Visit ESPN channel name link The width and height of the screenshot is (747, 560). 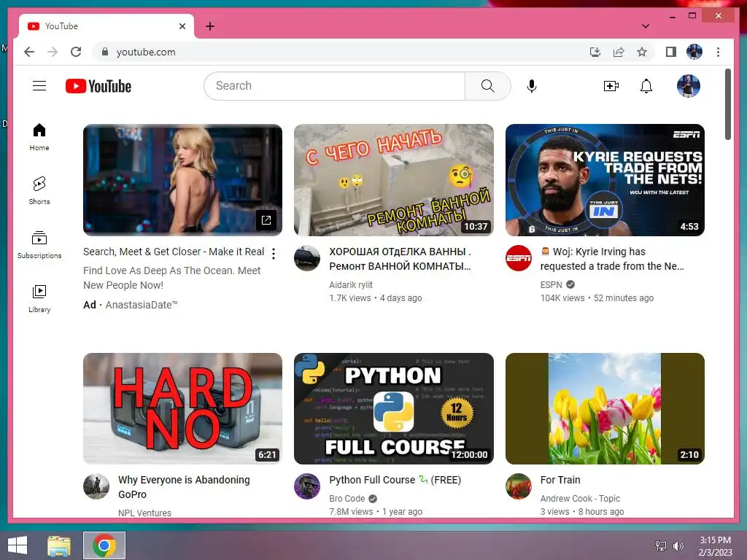[551, 285]
